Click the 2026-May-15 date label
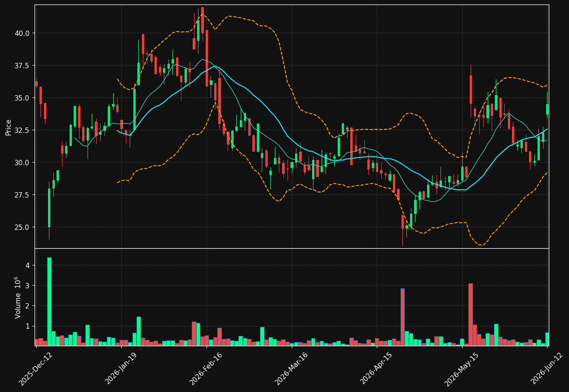569x392 pixels. tap(462, 369)
